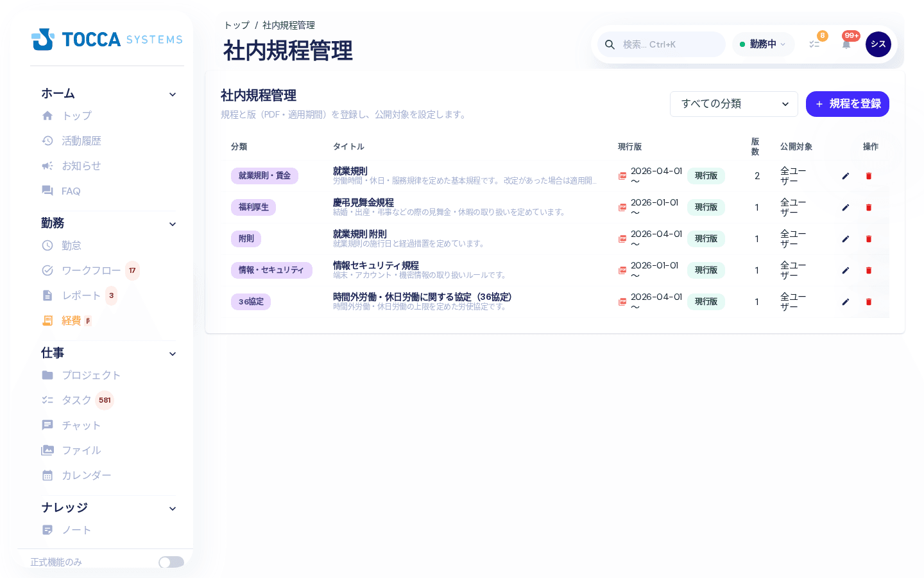The image size is (924, 578).
Task: Click the edit pencil for 就業規則 row
Action: tap(846, 176)
